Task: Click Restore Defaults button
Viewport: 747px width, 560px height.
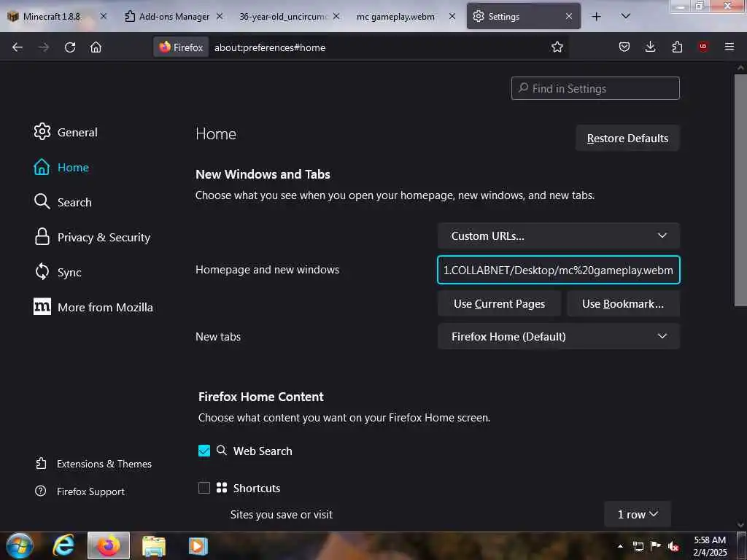Action: [627, 138]
